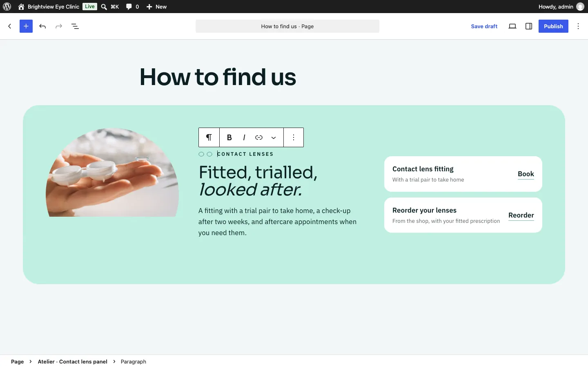Image resolution: width=588 pixels, height=368 pixels.
Task: Expand more formatting options chevron
Action: click(274, 137)
